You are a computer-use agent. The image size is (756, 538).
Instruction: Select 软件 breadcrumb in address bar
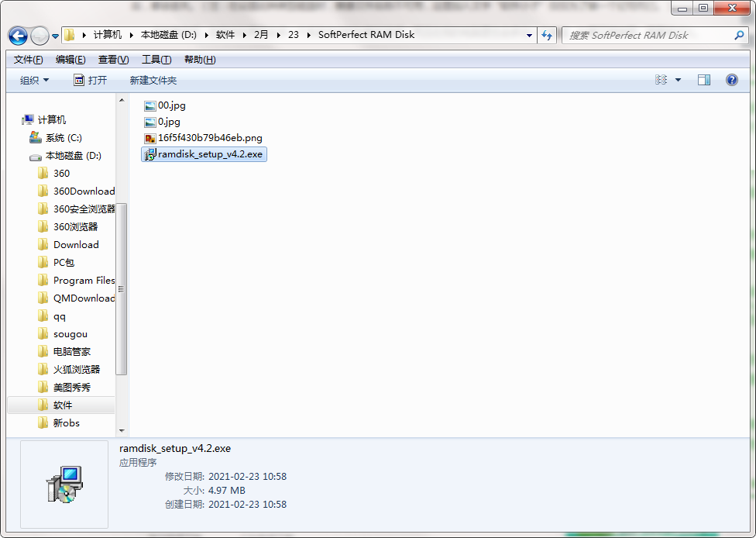pyautogui.click(x=225, y=35)
